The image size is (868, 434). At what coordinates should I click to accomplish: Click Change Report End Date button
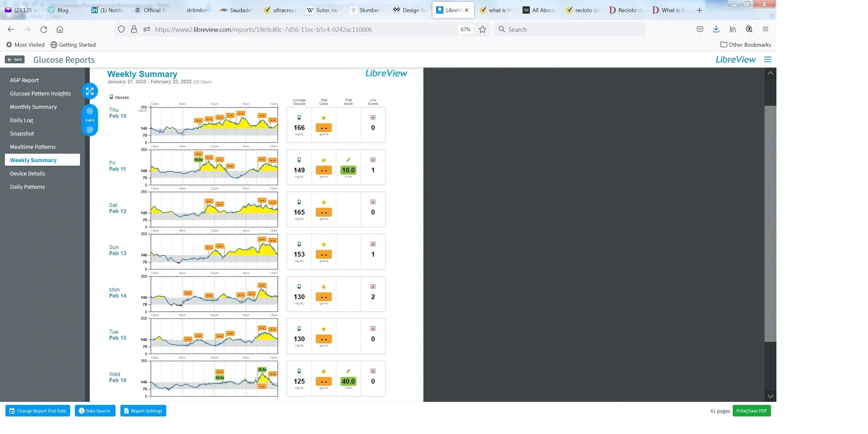pyautogui.click(x=38, y=411)
